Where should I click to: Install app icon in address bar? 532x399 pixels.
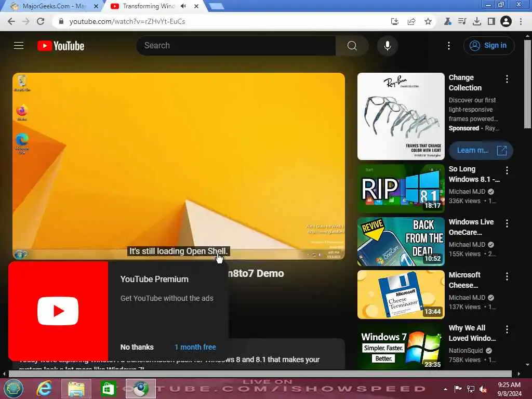[395, 21]
